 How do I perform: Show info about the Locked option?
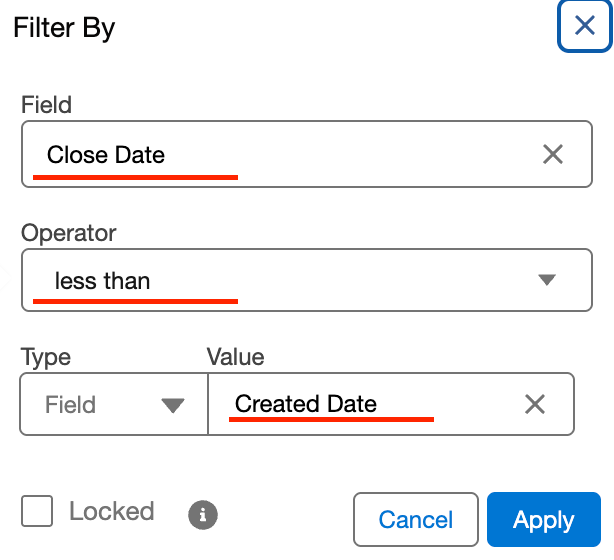click(203, 515)
